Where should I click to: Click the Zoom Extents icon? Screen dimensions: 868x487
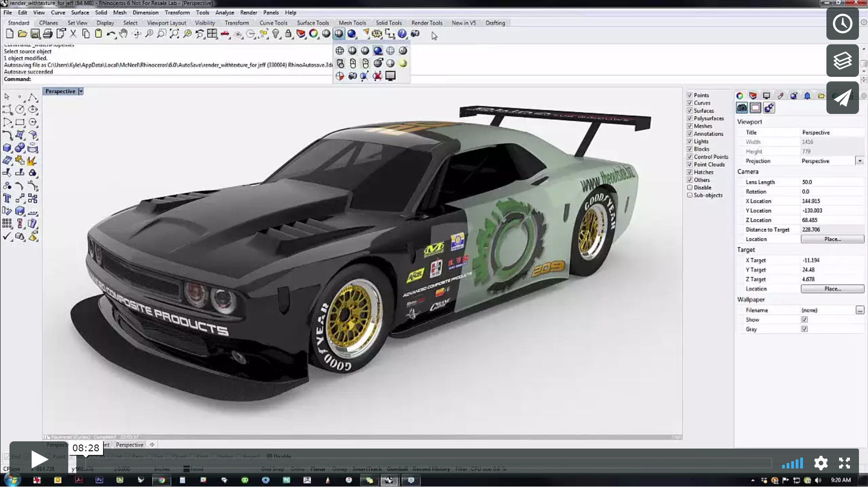pyautogui.click(x=174, y=34)
